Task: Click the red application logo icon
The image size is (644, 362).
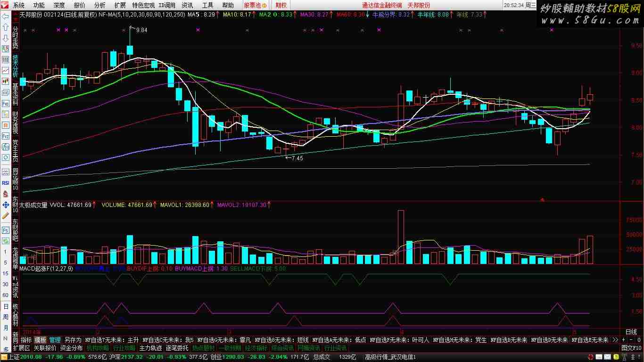Action: 5,5
